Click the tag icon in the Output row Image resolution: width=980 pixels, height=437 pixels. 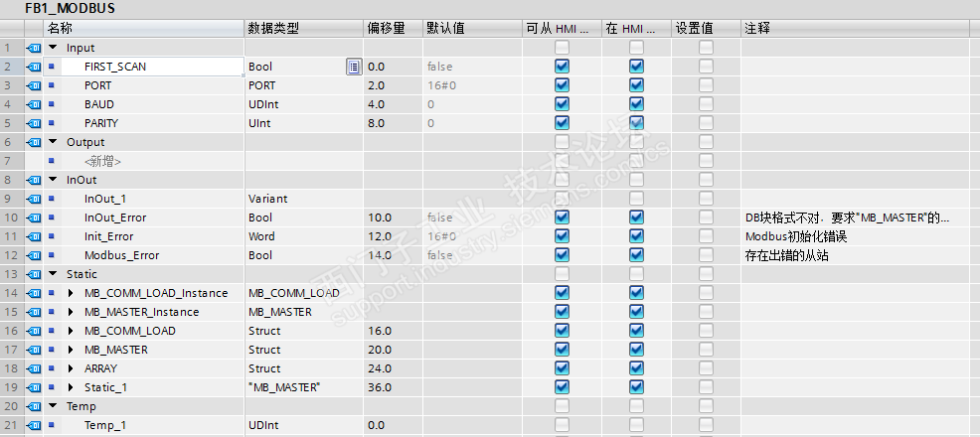coord(34,142)
